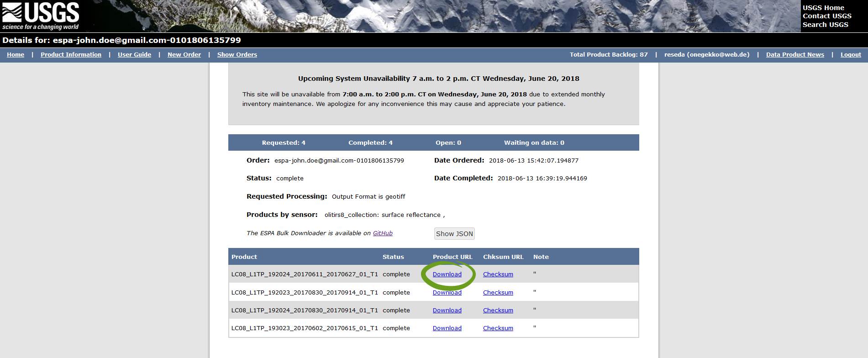The height and width of the screenshot is (358, 868).
Task: Open Checksum for 192023 20170830 scene
Action: [x=498, y=293]
